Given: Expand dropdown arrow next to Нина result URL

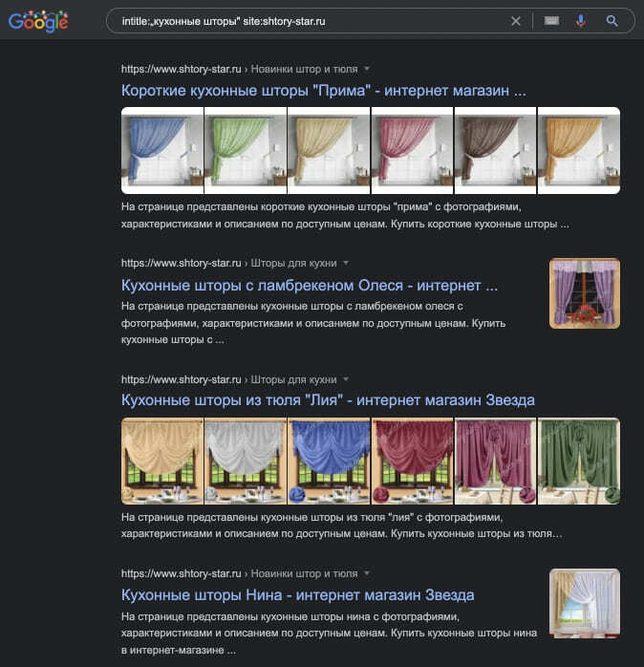Looking at the screenshot, I should [367, 573].
